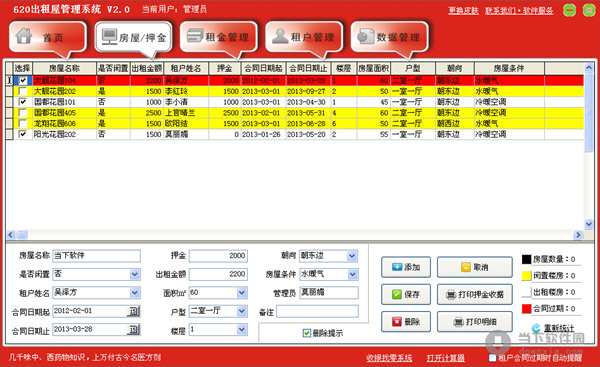Click the card icon on 租金管理
The height and width of the screenshot is (367, 600).
coord(195,36)
